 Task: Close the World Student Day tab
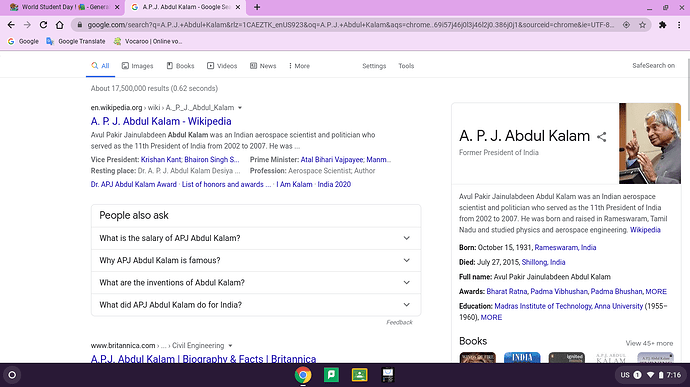point(117,7)
